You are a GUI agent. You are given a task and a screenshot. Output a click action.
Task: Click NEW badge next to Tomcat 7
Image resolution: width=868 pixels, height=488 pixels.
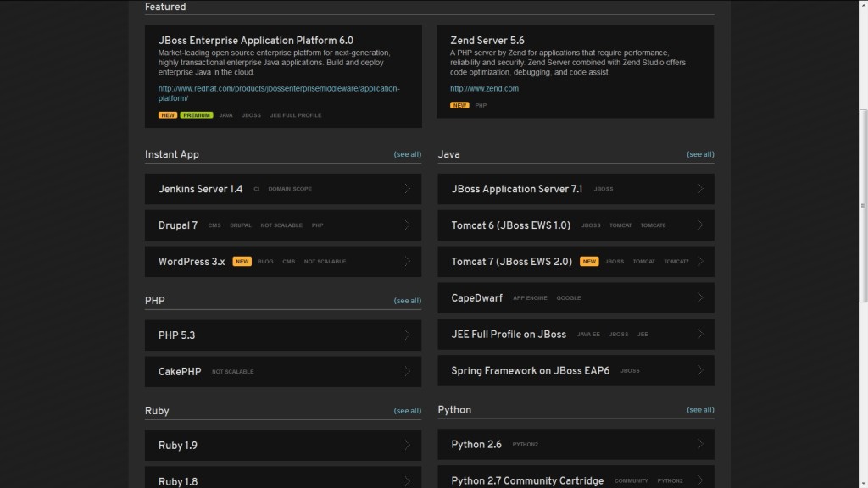pyautogui.click(x=589, y=261)
